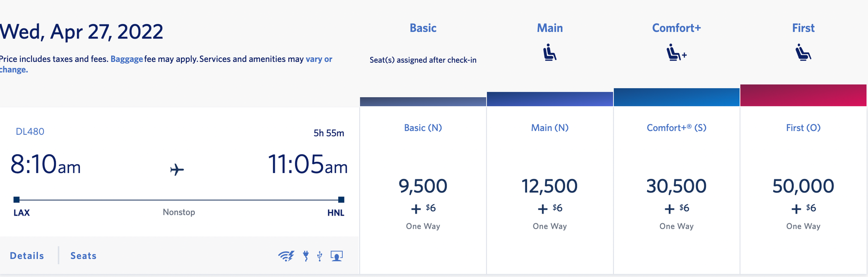Click the Basic column header

(422, 28)
